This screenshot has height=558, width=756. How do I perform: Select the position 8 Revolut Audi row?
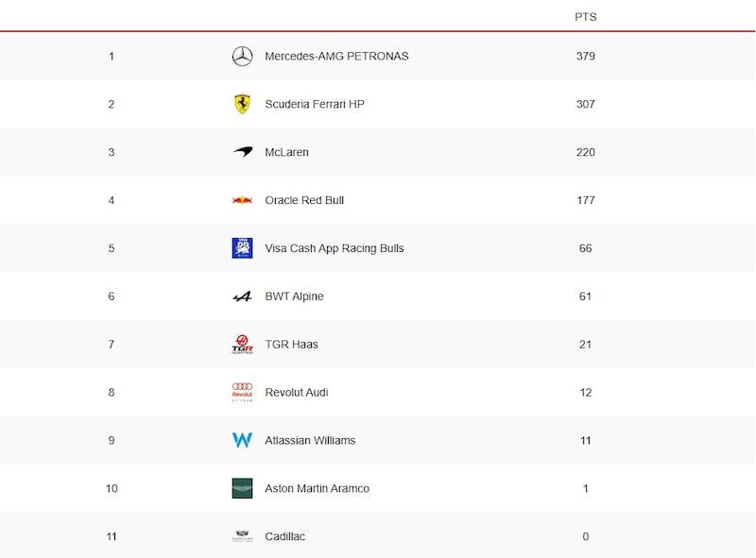click(x=377, y=392)
